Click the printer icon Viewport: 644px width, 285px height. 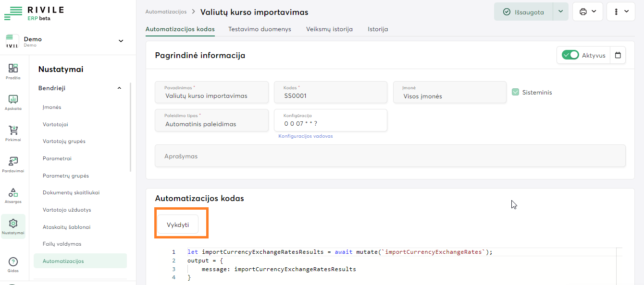tap(583, 12)
